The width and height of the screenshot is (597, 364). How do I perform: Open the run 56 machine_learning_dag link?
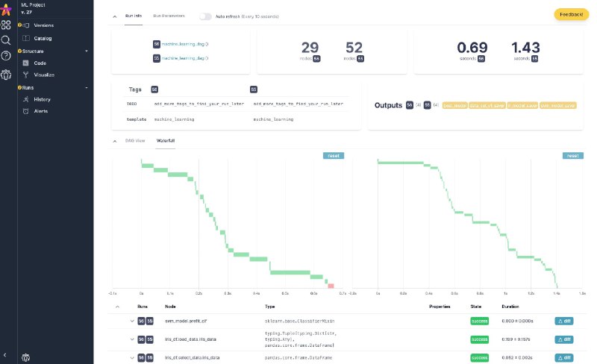(x=186, y=44)
